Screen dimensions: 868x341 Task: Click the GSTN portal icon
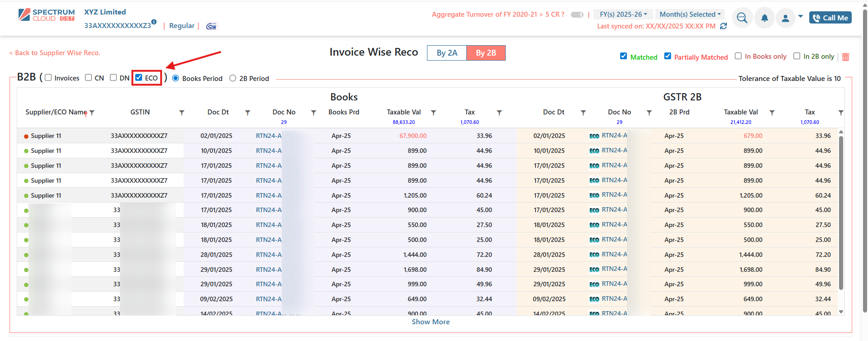click(x=211, y=26)
